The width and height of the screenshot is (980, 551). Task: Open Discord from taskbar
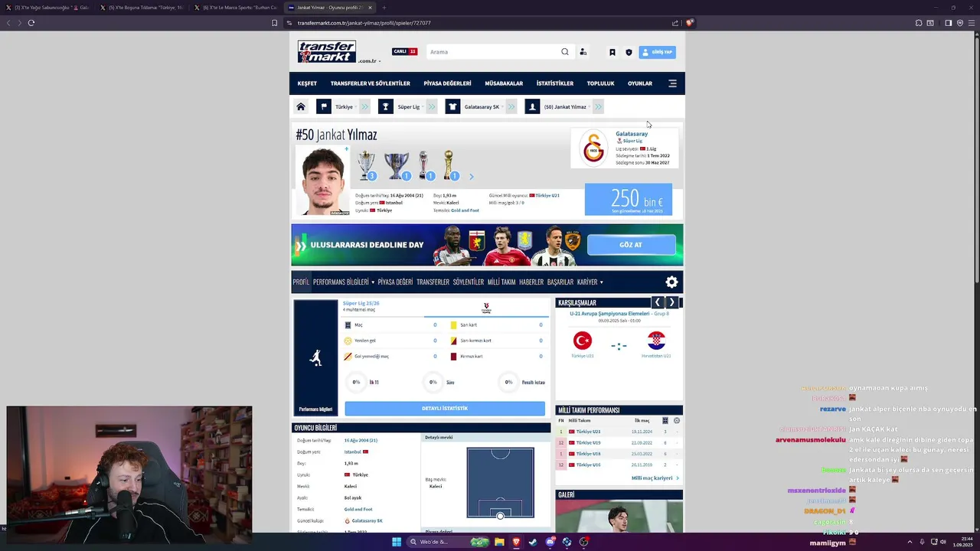(550, 542)
